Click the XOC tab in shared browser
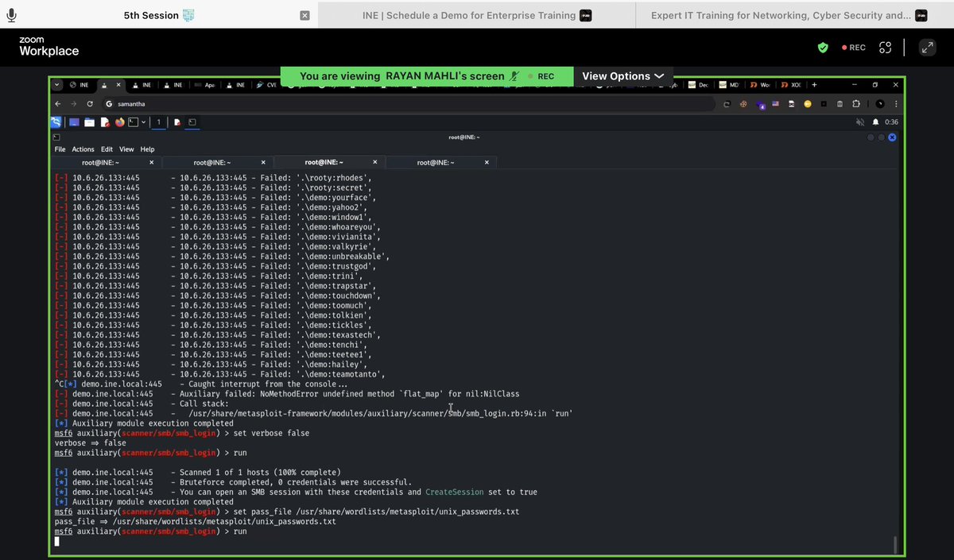This screenshot has width=954, height=560. [791, 85]
